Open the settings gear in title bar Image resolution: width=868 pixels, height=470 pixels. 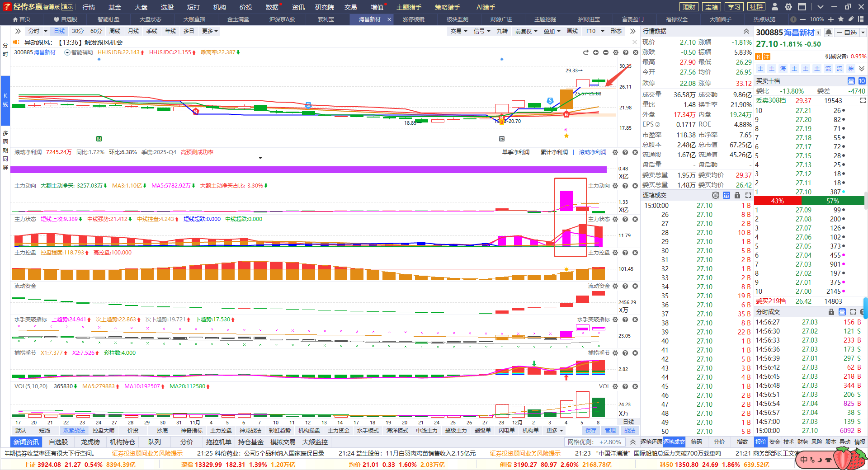788,7
